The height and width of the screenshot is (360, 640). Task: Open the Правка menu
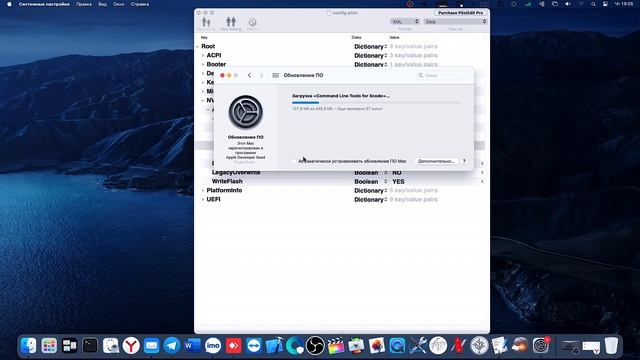point(84,4)
